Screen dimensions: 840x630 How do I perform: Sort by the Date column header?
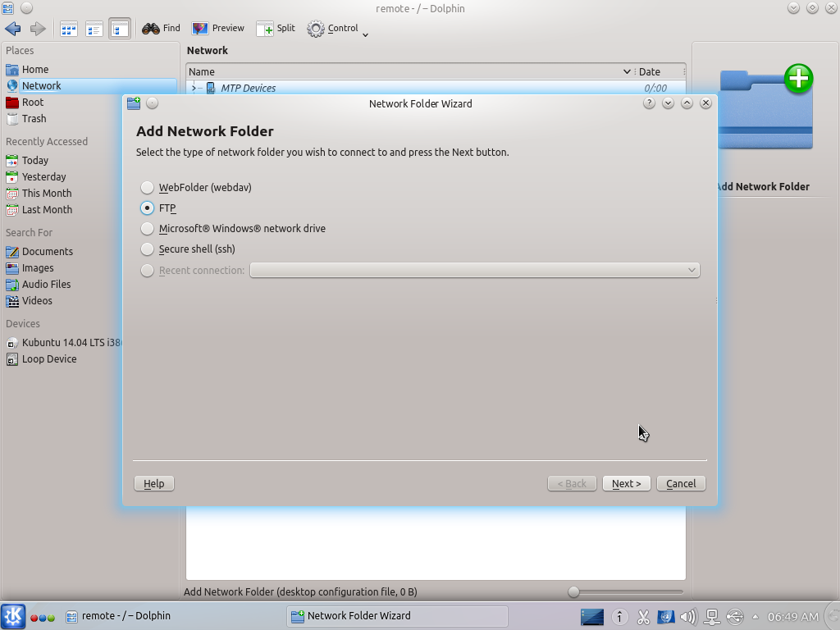[x=660, y=72]
